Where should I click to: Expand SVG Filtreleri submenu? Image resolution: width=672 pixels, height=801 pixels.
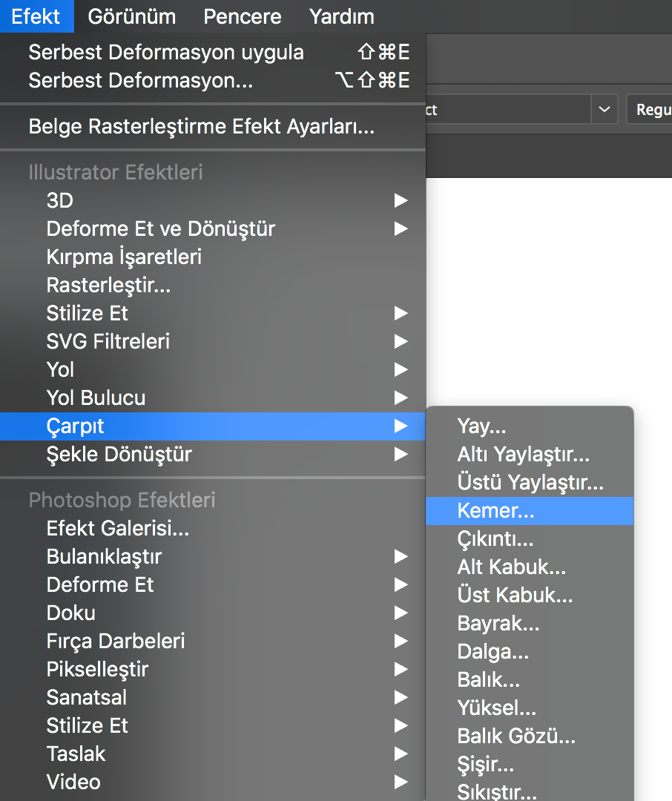tap(213, 341)
